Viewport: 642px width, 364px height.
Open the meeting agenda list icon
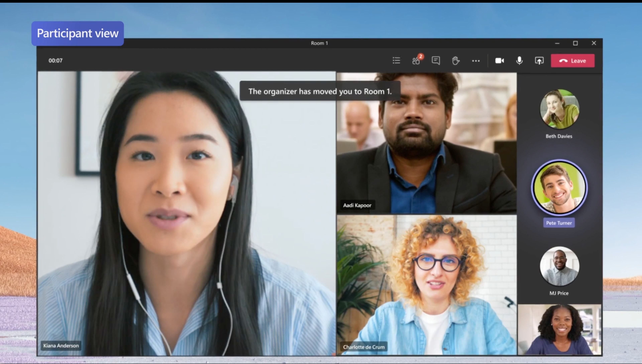point(396,60)
